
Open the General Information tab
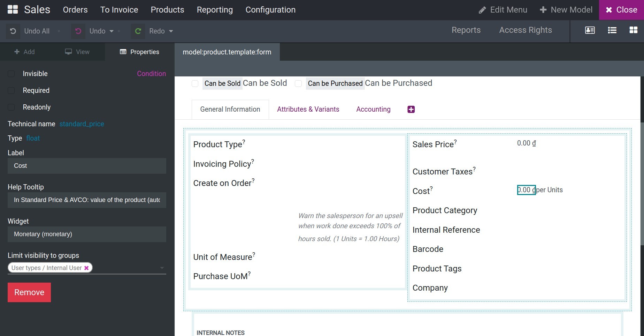[x=230, y=109]
